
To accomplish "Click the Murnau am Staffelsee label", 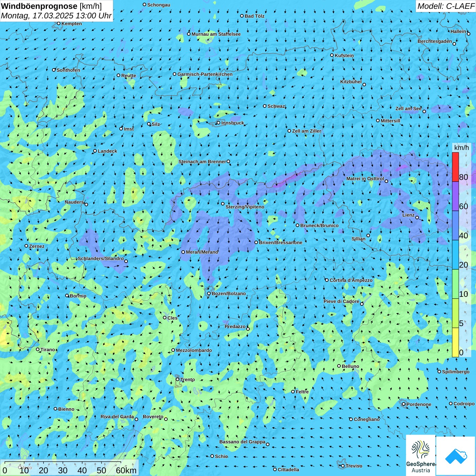I will pyautogui.click(x=216, y=34).
